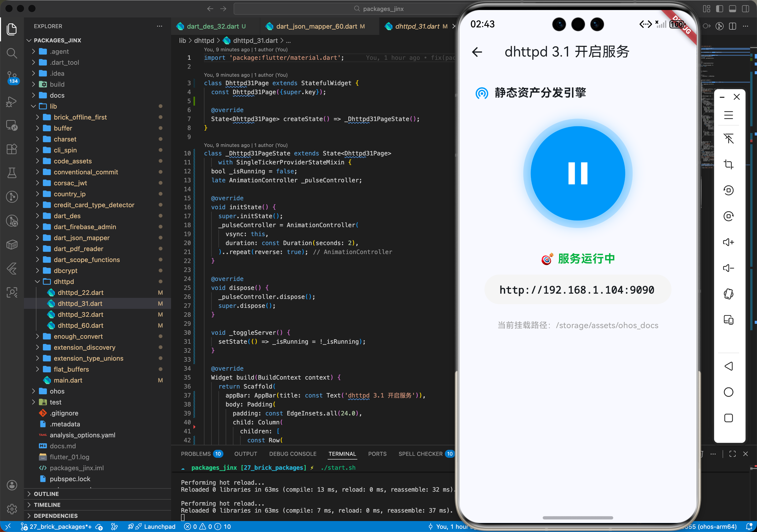The width and height of the screenshot is (757, 532).
Task: Tap the back arrow in the dhttpd app
Action: 477,52
